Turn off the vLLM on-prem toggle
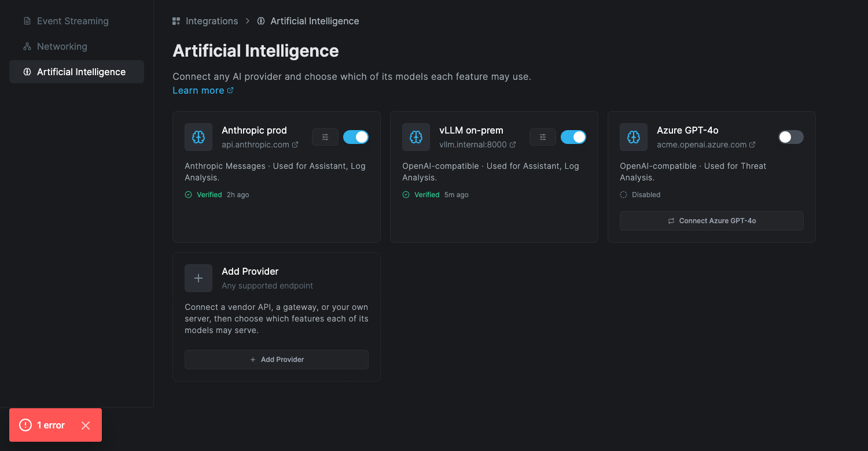Image resolution: width=868 pixels, height=451 pixels. pos(573,137)
